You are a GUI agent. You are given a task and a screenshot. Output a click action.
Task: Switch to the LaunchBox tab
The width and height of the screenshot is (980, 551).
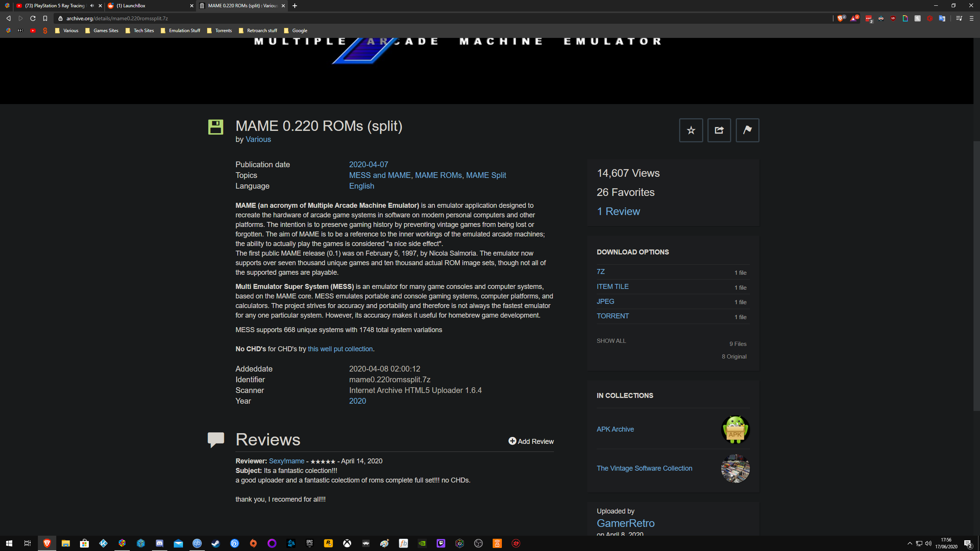tap(150, 6)
